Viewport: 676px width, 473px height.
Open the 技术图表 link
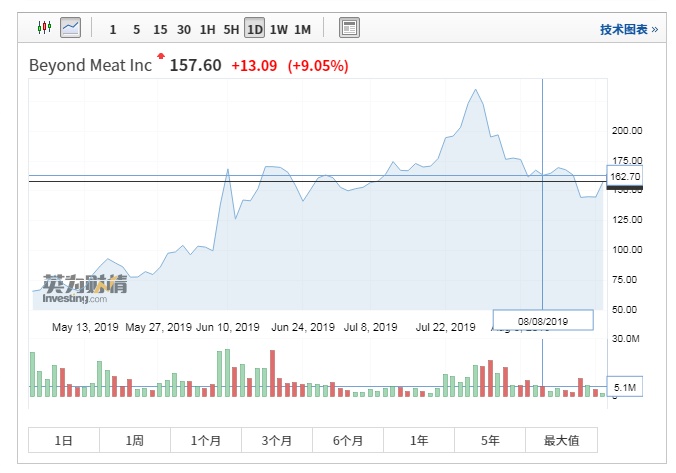[x=628, y=30]
